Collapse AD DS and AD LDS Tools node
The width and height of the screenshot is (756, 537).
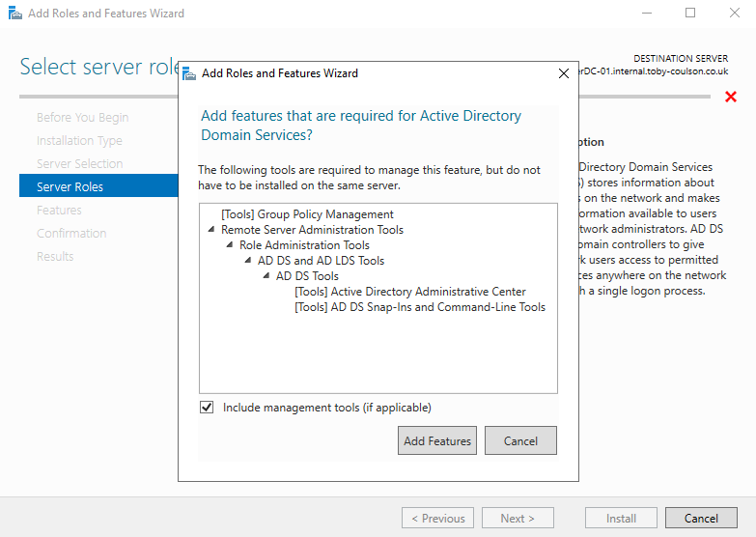tap(248, 261)
